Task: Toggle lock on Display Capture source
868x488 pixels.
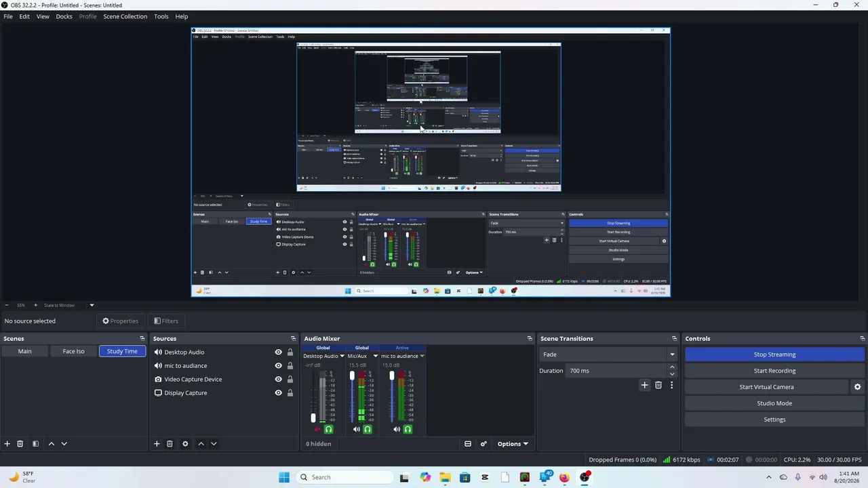Action: [x=290, y=393]
